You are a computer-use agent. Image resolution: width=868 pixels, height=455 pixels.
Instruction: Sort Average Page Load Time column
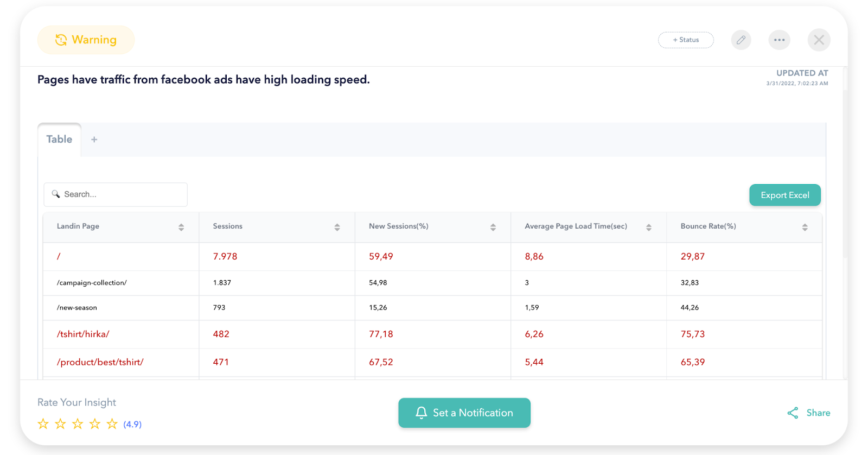(648, 227)
